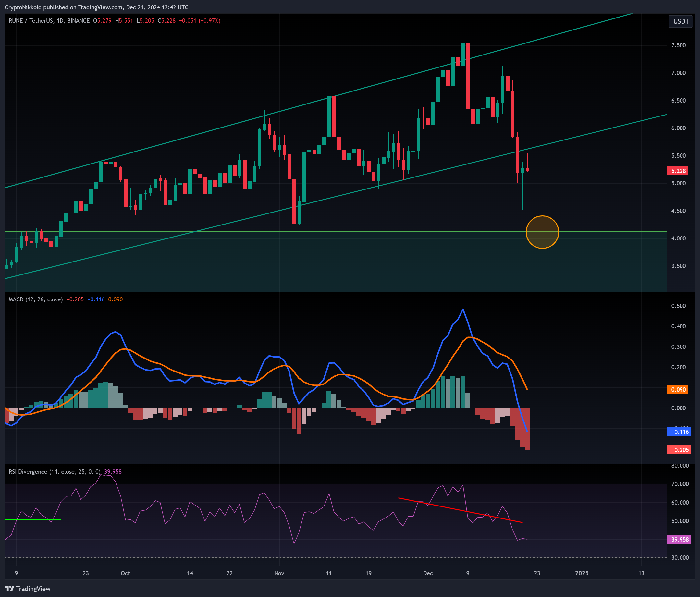Click the blue −0.116 tag on the MACD axis
Screen dimensions: 700x597
[679, 432]
